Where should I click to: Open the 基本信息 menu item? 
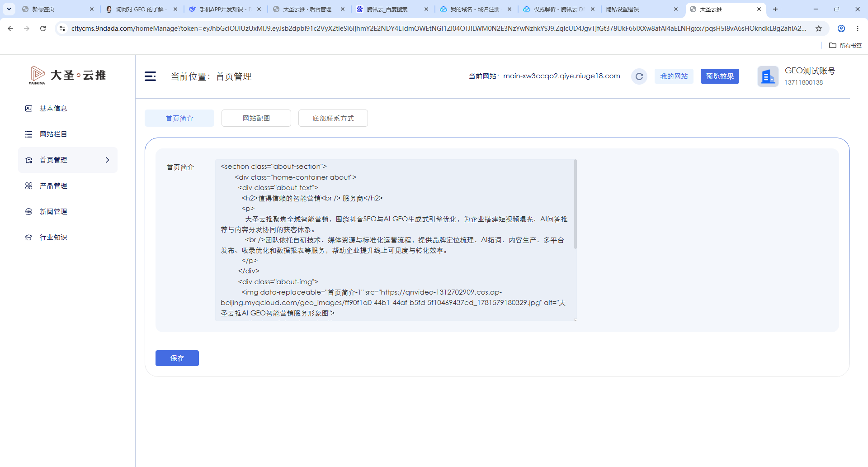68,109
